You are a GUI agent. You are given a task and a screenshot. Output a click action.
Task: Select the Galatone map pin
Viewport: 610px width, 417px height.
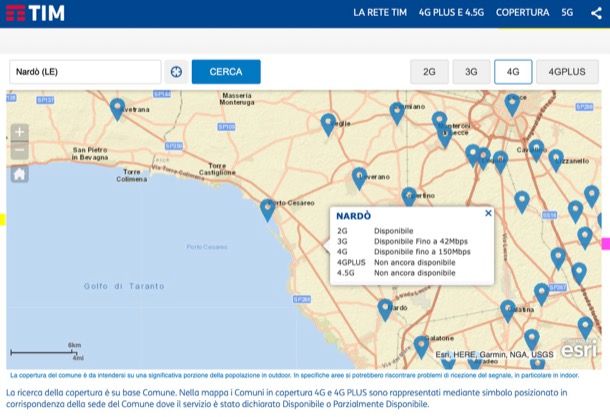click(x=421, y=347)
